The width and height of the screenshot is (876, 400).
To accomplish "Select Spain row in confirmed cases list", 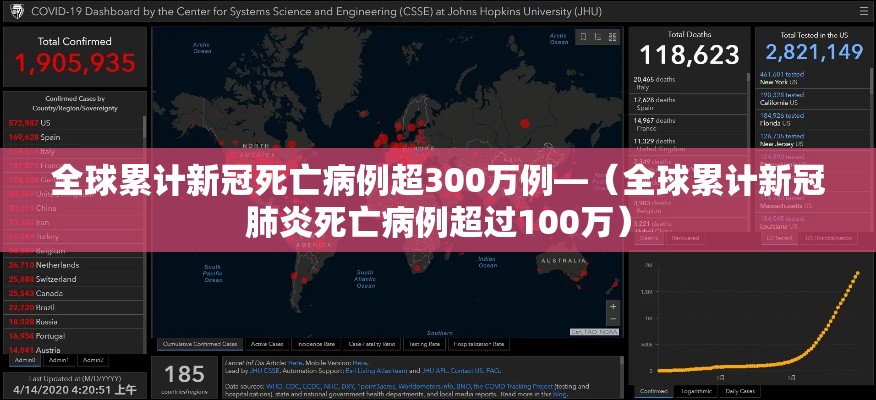I will click(x=74, y=137).
